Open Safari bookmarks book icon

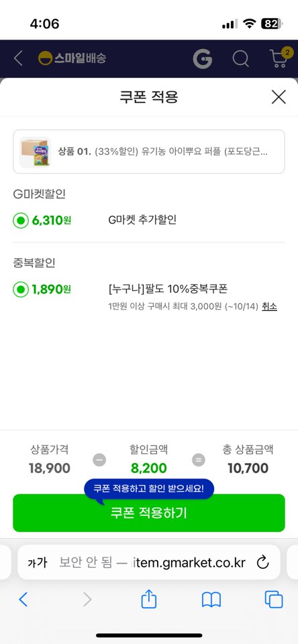pyautogui.click(x=211, y=600)
